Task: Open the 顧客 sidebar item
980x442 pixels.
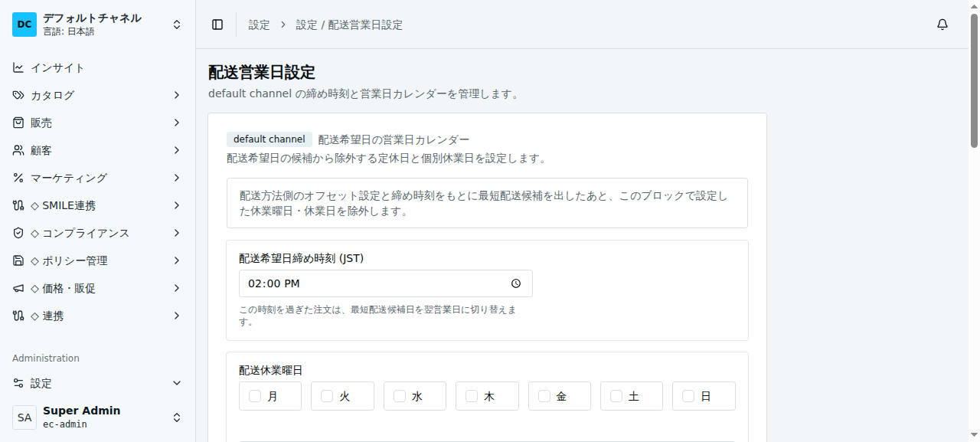Action: (x=98, y=150)
